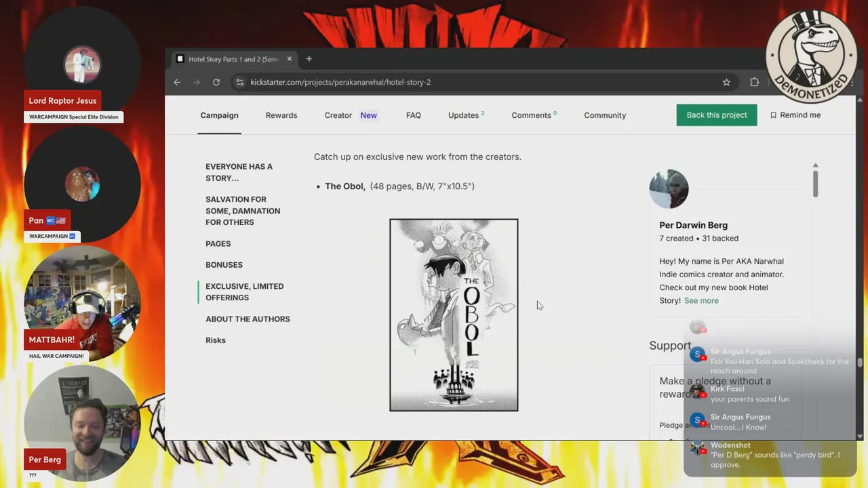Open The Obol cover image

point(454,315)
